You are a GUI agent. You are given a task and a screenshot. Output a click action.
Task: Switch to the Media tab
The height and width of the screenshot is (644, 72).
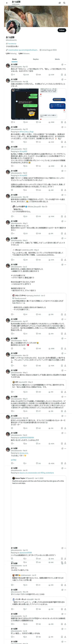click(x=57, y=59)
